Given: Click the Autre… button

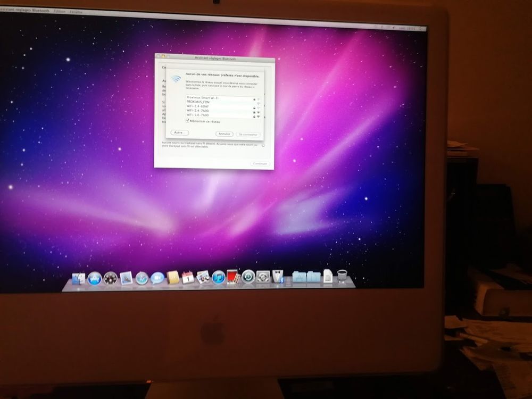Looking at the screenshot, I should [179, 132].
